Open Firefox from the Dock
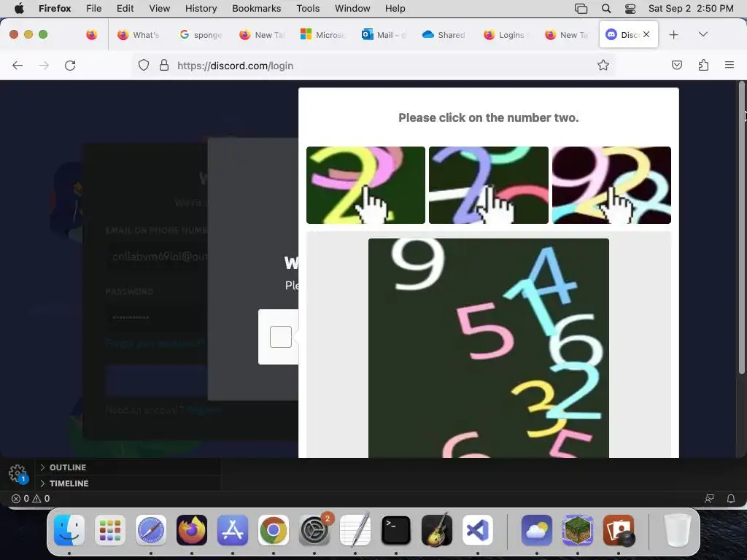This screenshot has width=747, height=560. [x=192, y=530]
